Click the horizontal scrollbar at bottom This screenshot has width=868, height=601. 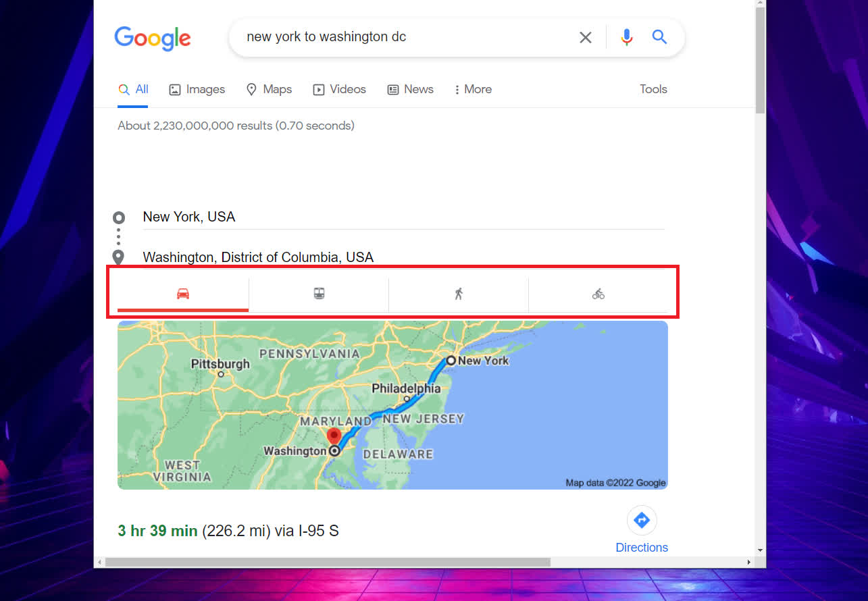(x=328, y=562)
